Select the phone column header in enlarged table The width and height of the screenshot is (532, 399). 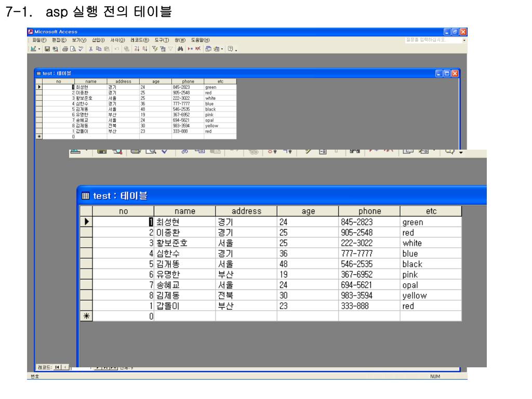click(369, 211)
